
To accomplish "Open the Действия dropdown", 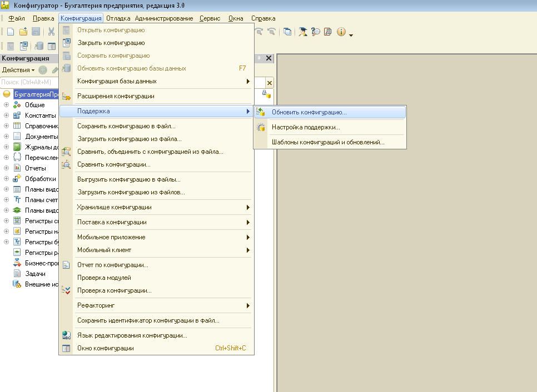I will coord(18,70).
